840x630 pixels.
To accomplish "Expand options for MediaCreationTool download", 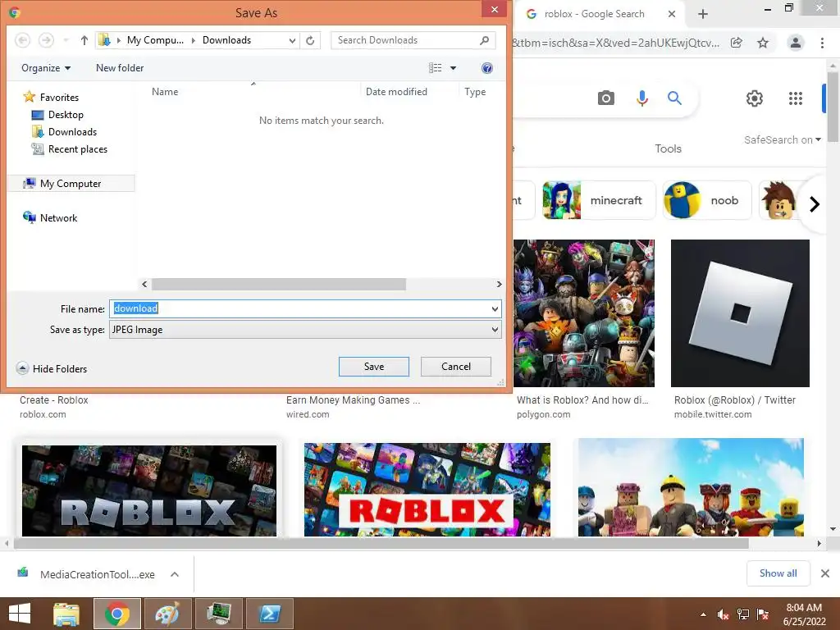I will [175, 574].
